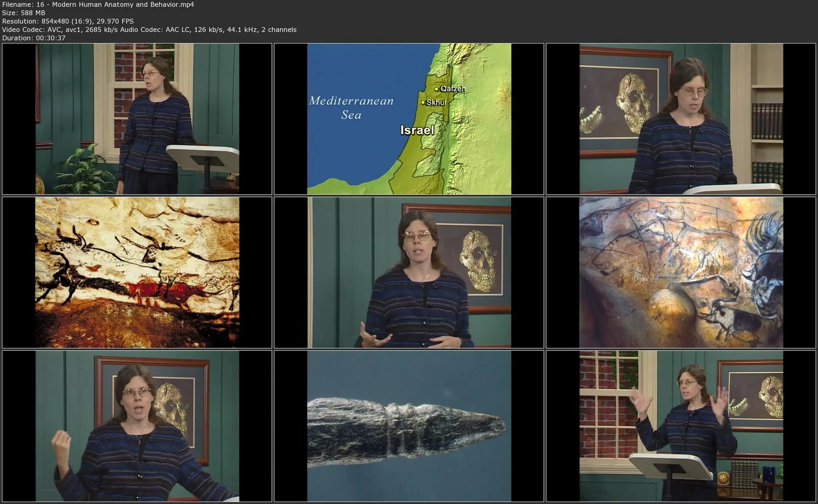Click the 'Qafzeh' label on the map

click(453, 89)
